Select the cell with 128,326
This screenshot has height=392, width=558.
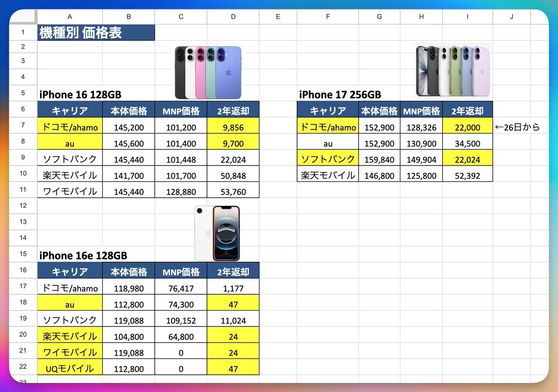[421, 126]
